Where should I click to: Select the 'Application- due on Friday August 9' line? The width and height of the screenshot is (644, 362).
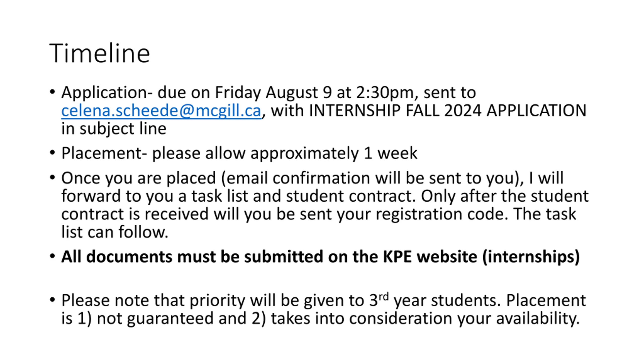[269, 93]
